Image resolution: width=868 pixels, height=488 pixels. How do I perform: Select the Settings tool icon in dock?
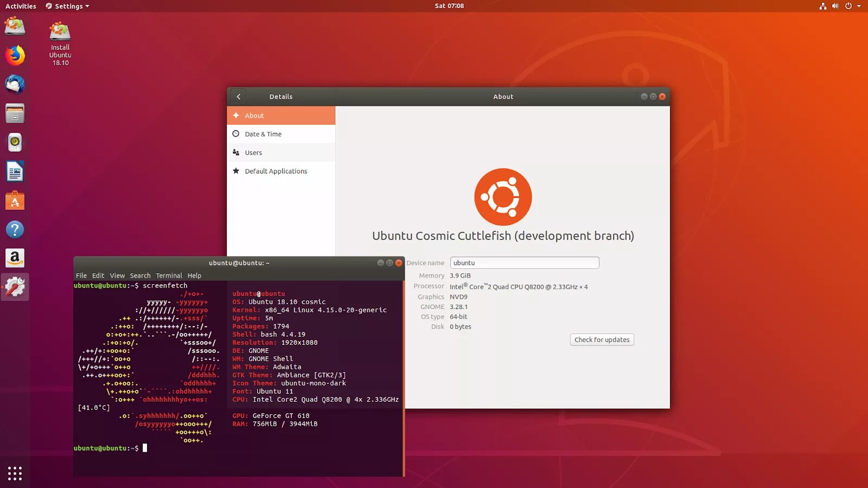[x=15, y=287]
